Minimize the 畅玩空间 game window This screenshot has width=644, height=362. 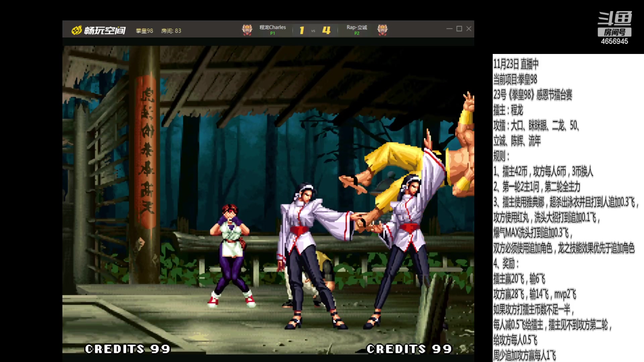pos(449,29)
